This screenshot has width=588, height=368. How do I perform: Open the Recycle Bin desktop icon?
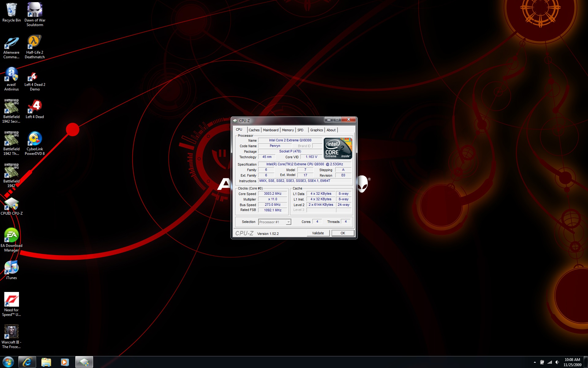pos(12,13)
